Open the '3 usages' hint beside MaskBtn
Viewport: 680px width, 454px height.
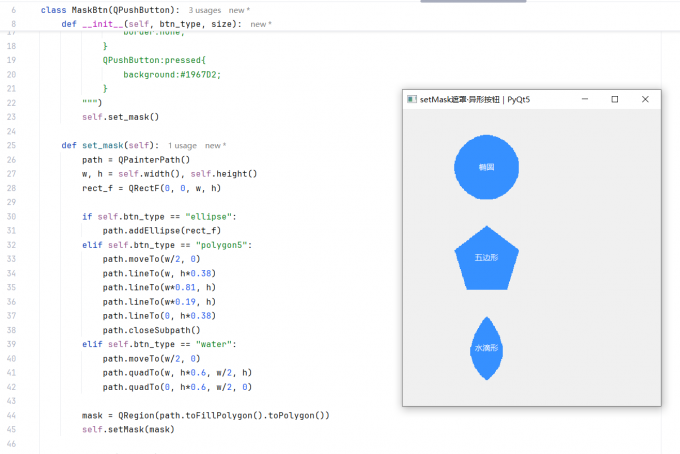tap(205, 10)
